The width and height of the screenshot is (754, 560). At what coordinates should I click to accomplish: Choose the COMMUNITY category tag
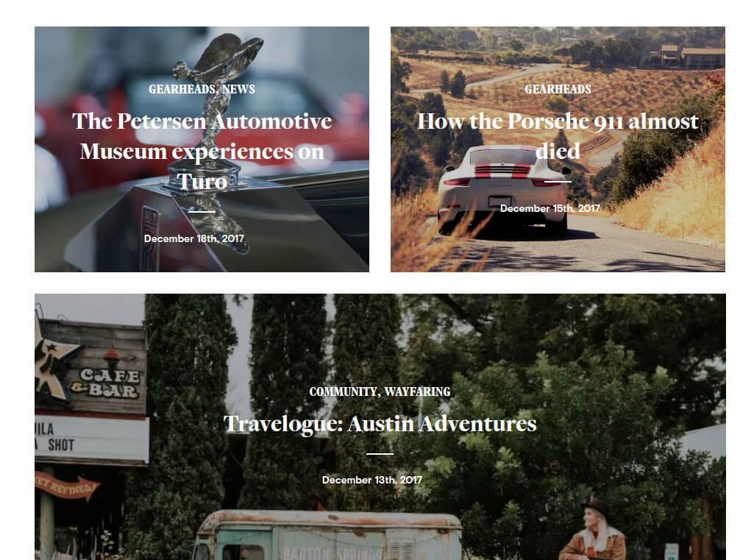coord(342,391)
